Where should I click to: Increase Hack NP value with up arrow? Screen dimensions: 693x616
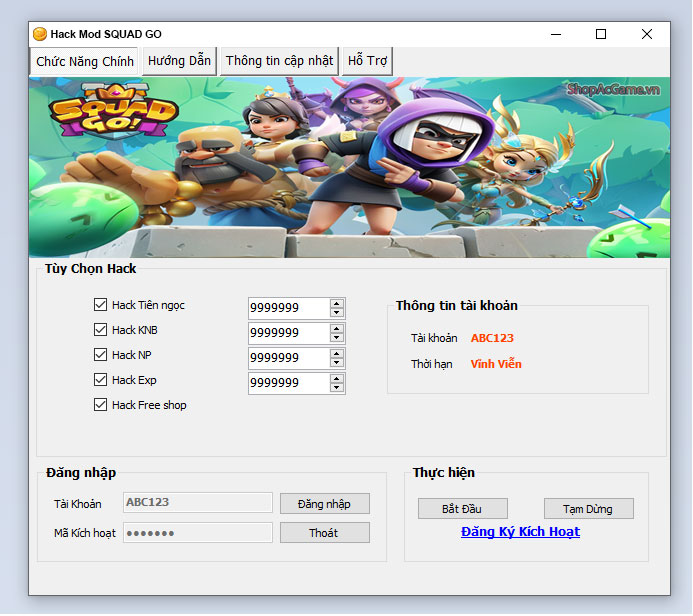pos(337,354)
